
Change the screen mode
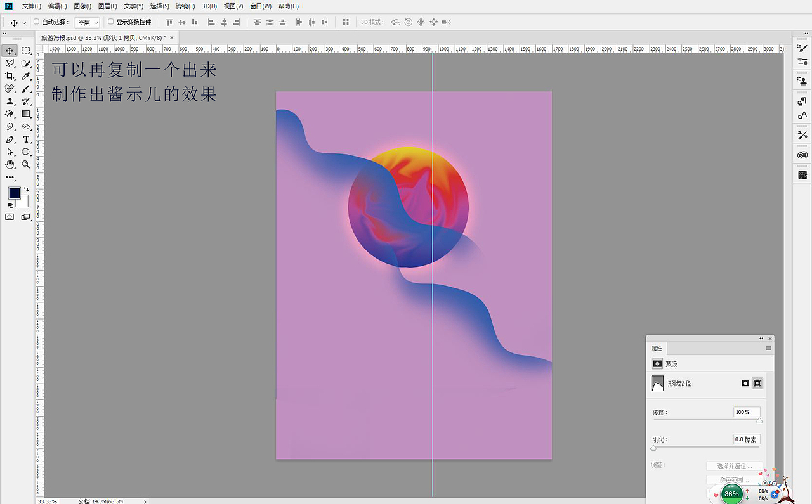(x=26, y=217)
